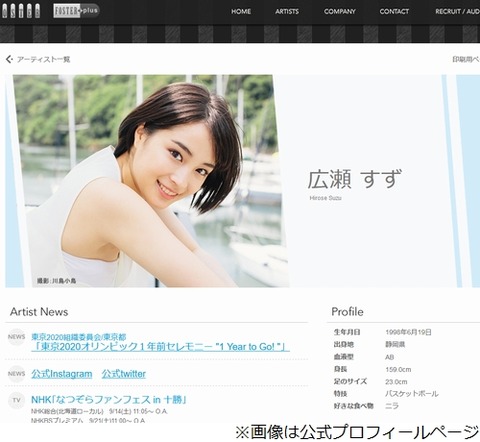Return to アーティスト一覧 list
This screenshot has height=442, width=480.
43,59
